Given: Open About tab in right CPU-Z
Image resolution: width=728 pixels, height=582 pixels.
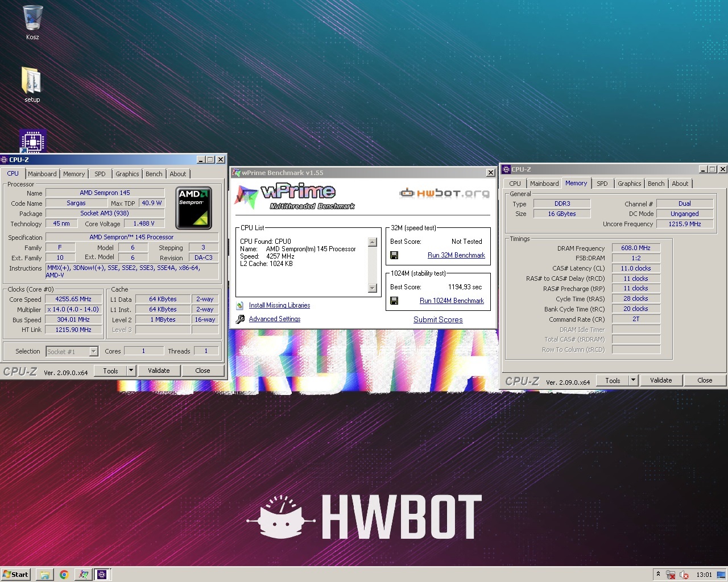Looking at the screenshot, I should pos(680,184).
